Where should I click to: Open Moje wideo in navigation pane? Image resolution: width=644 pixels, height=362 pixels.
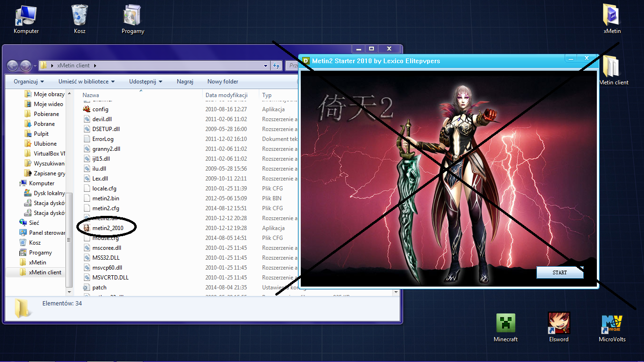coord(44,104)
